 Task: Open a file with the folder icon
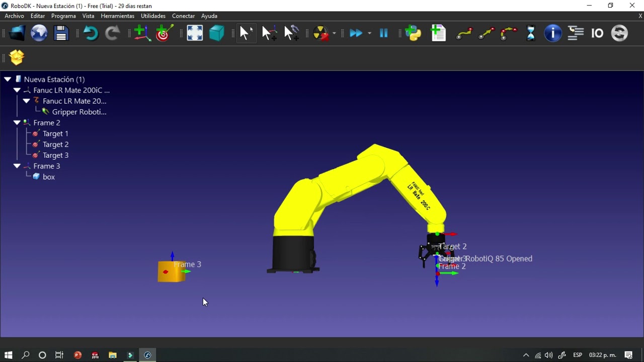[x=17, y=34]
